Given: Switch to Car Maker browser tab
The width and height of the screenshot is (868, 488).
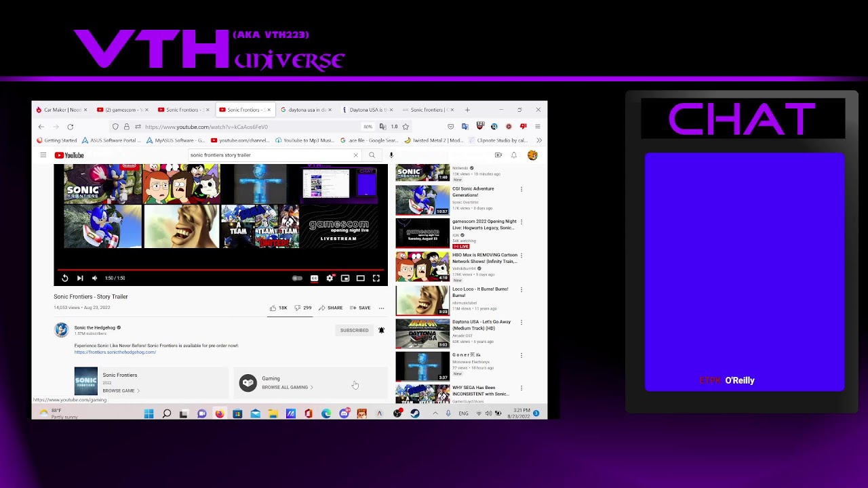Looking at the screenshot, I should (x=62, y=110).
